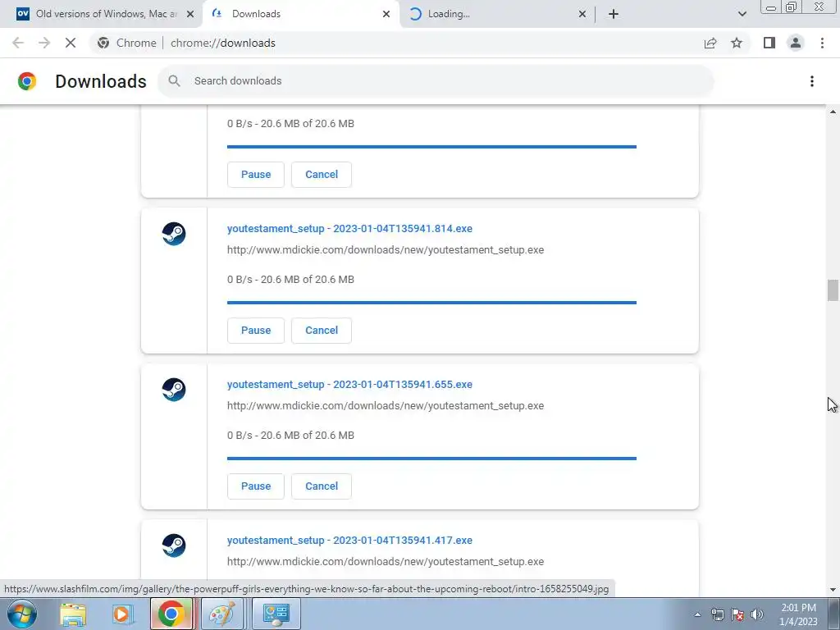Open Downloads page more-actions menu
This screenshot has height=630, width=840.
(x=812, y=81)
